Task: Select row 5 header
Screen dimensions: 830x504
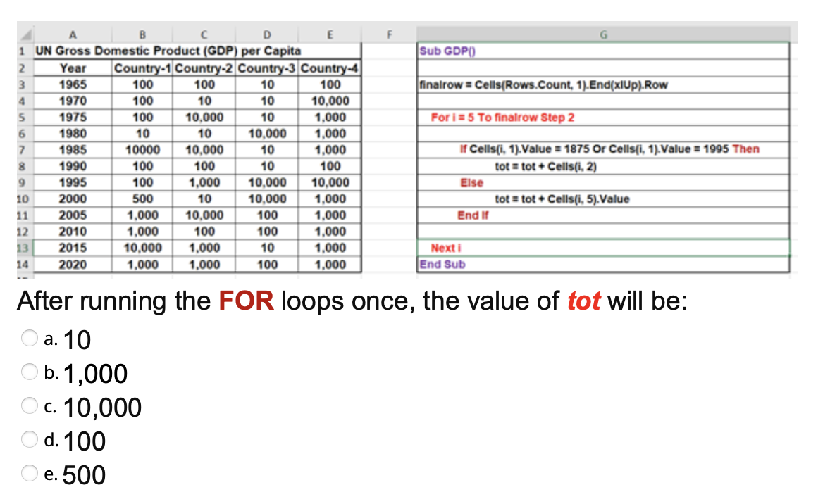Action: 25,117
